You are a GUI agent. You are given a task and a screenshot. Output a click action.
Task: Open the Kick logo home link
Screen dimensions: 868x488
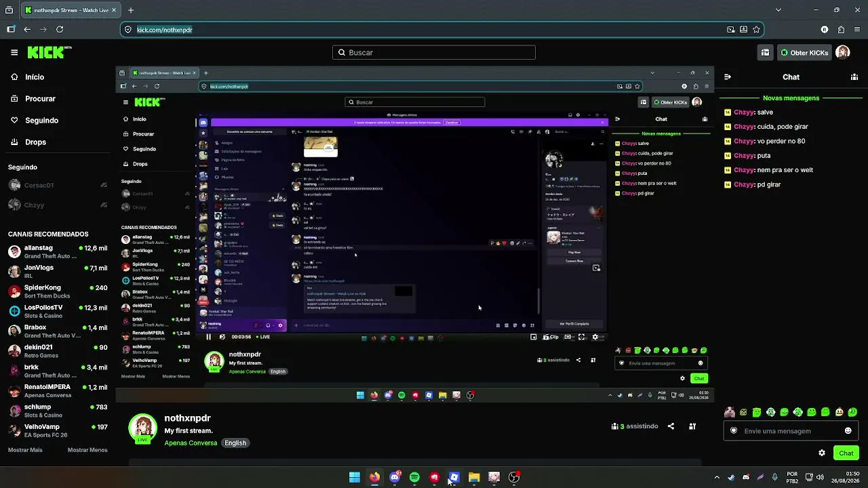click(49, 52)
